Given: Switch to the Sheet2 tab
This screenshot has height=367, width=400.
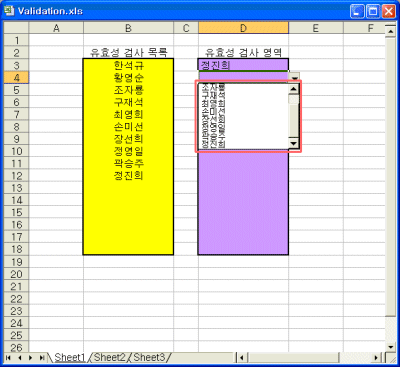Looking at the screenshot, I should click(x=109, y=357).
